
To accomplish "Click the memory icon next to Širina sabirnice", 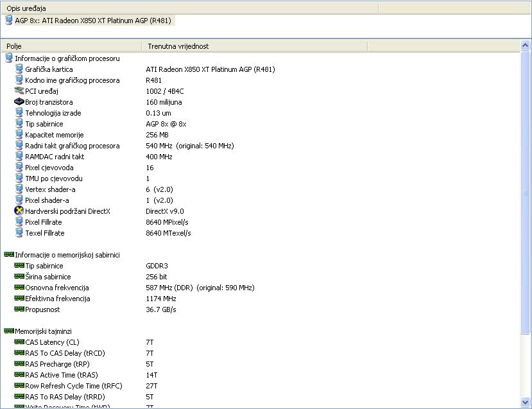I will [x=19, y=277].
